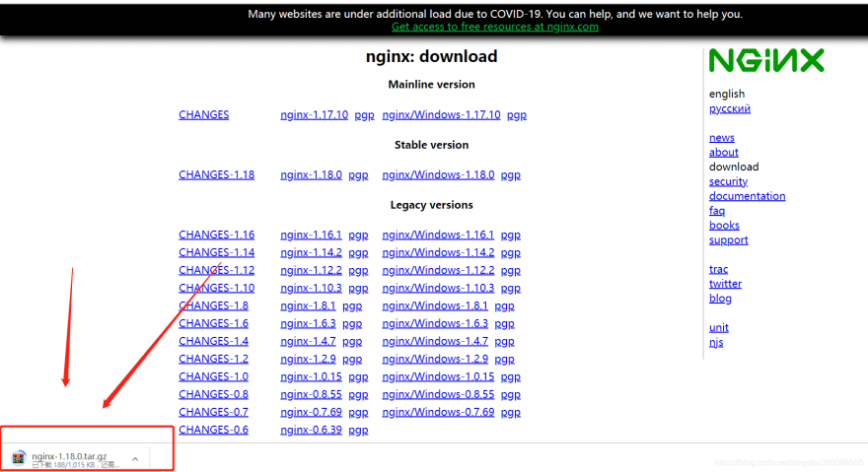868x472 pixels.
Task: Download nginx/Windows-0.7.69
Action: [x=438, y=412]
